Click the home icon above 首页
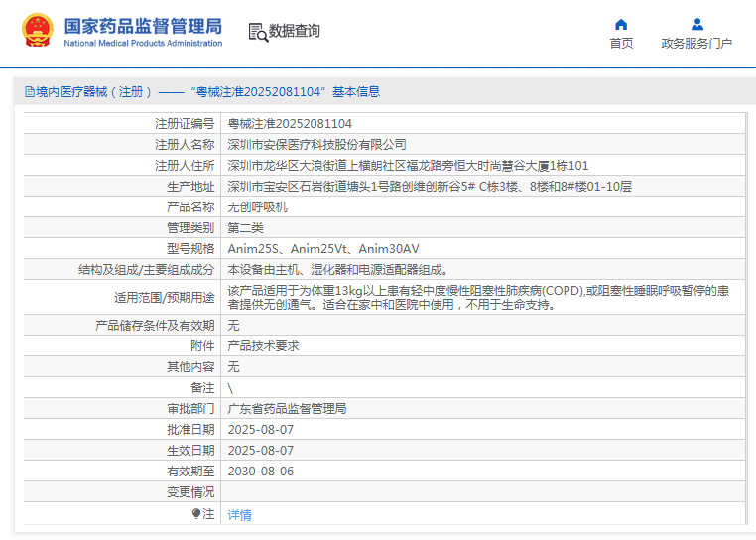Screen dimensions: 756x540 point(621,25)
